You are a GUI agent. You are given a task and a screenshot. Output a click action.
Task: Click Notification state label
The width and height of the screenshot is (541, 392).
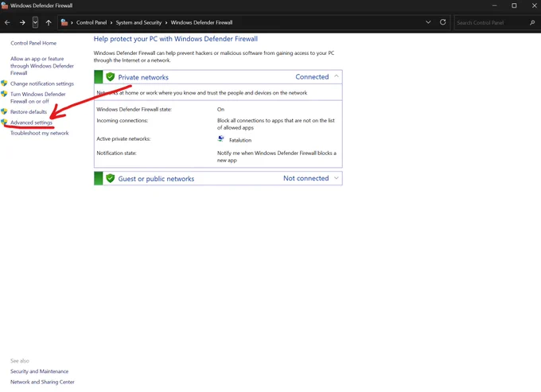[116, 153]
